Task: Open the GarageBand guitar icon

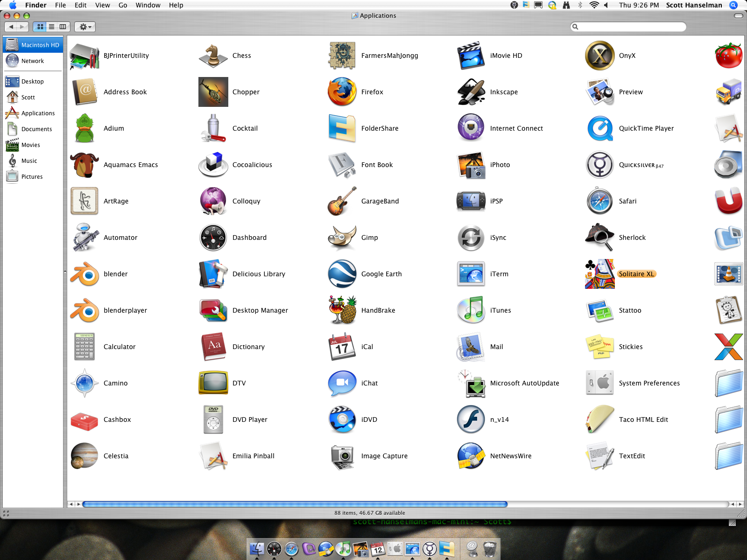Action: tap(342, 201)
